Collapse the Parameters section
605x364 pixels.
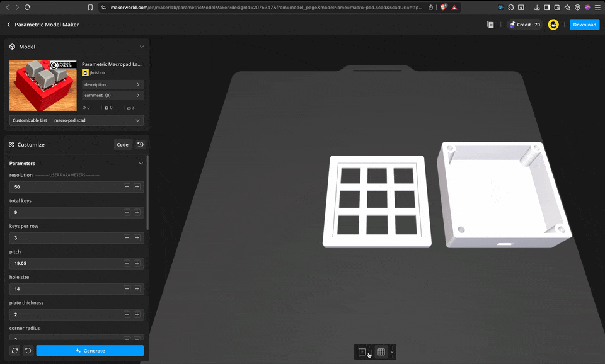coord(141,163)
